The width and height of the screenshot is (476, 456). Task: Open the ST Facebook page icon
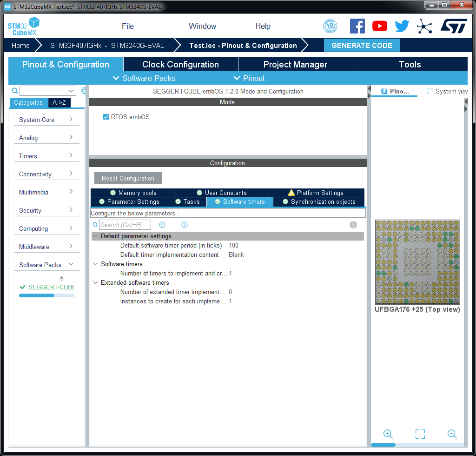coord(357,26)
